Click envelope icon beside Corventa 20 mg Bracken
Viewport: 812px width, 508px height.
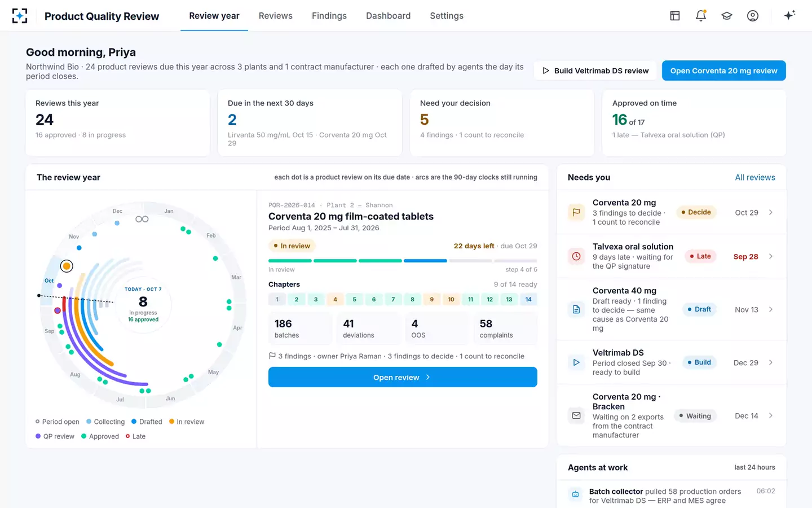(576, 415)
